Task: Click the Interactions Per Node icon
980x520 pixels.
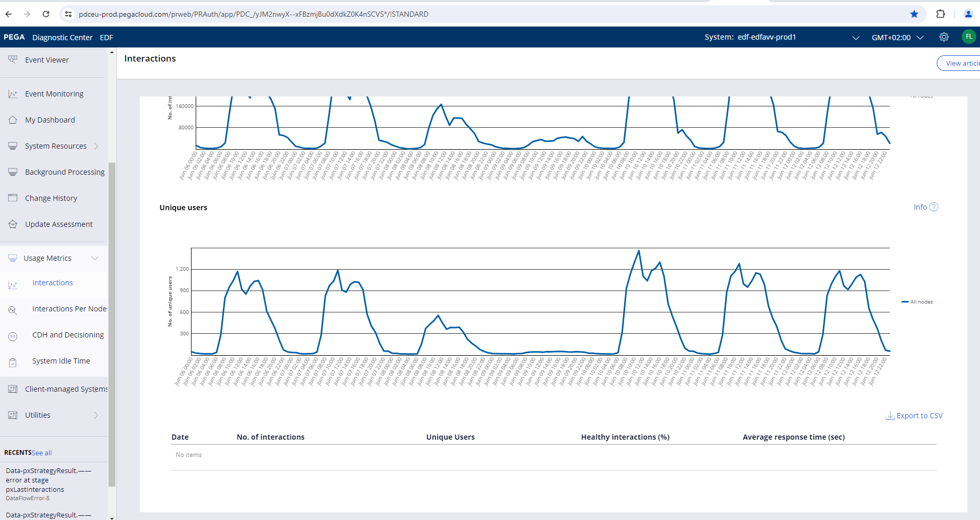Action: tap(13, 310)
